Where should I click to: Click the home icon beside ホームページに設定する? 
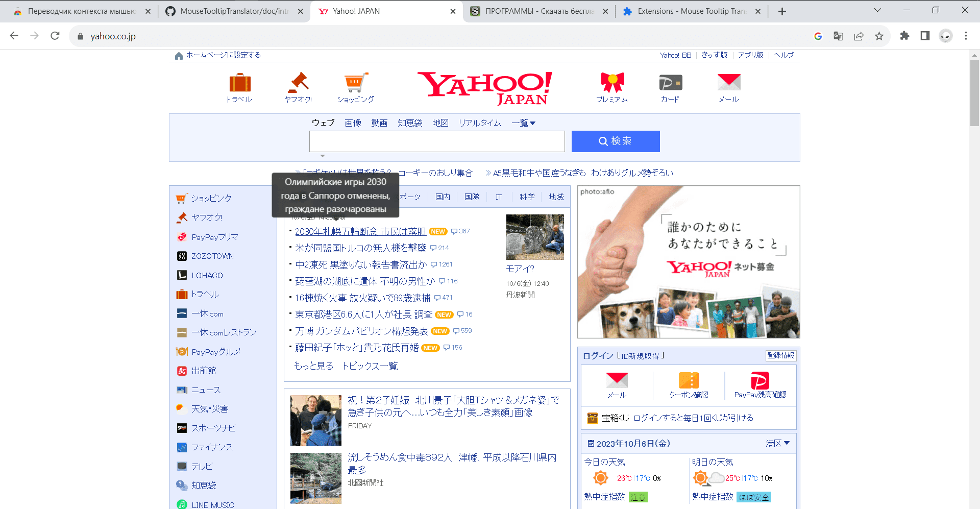point(179,56)
